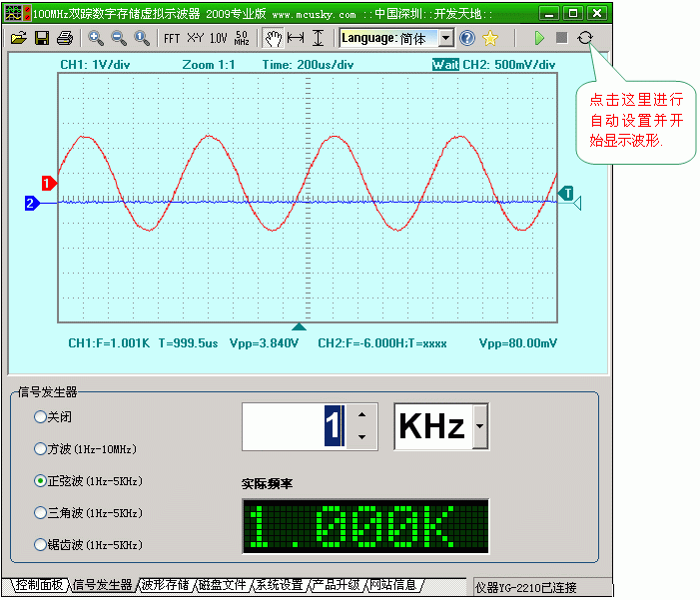Click the auto setup refresh icon
The height and width of the screenshot is (600, 700).
(x=585, y=38)
